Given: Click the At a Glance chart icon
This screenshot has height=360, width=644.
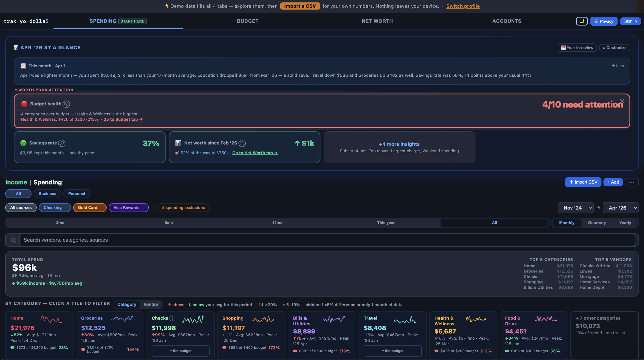Looking at the screenshot, I should tap(16, 47).
